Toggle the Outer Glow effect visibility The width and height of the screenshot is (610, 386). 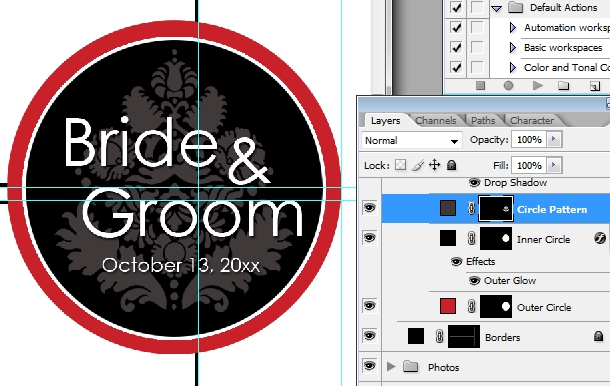pos(474,281)
